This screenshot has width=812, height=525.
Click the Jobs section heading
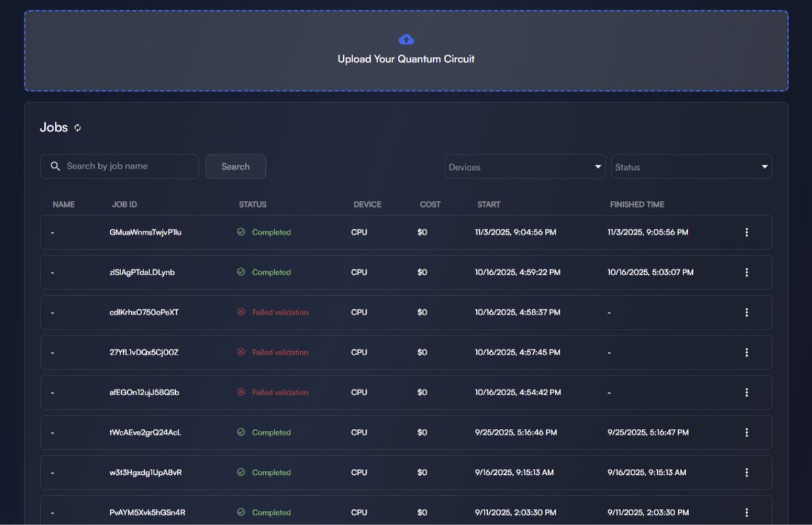[53, 127]
